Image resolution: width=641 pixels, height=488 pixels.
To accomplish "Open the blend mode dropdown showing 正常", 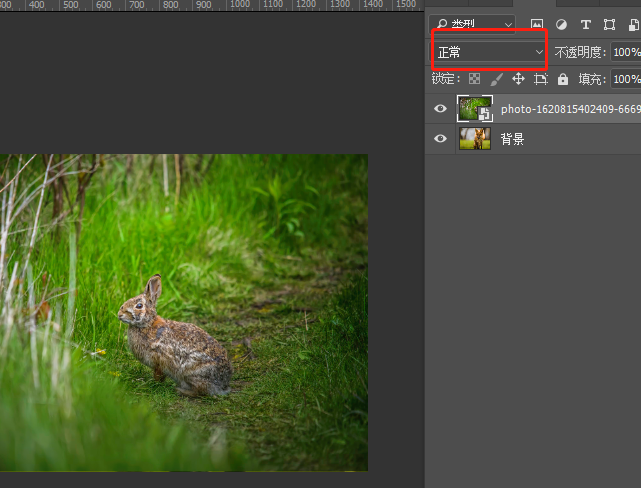I will [489, 52].
